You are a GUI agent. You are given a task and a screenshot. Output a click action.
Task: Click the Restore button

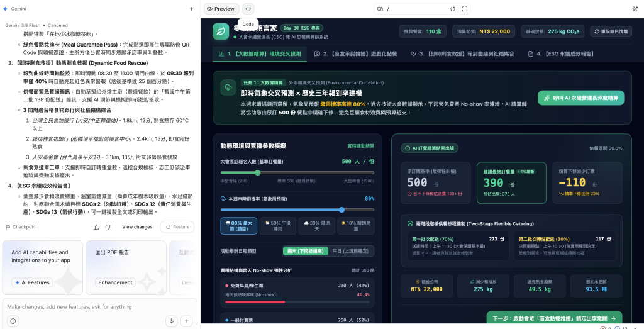point(177,227)
